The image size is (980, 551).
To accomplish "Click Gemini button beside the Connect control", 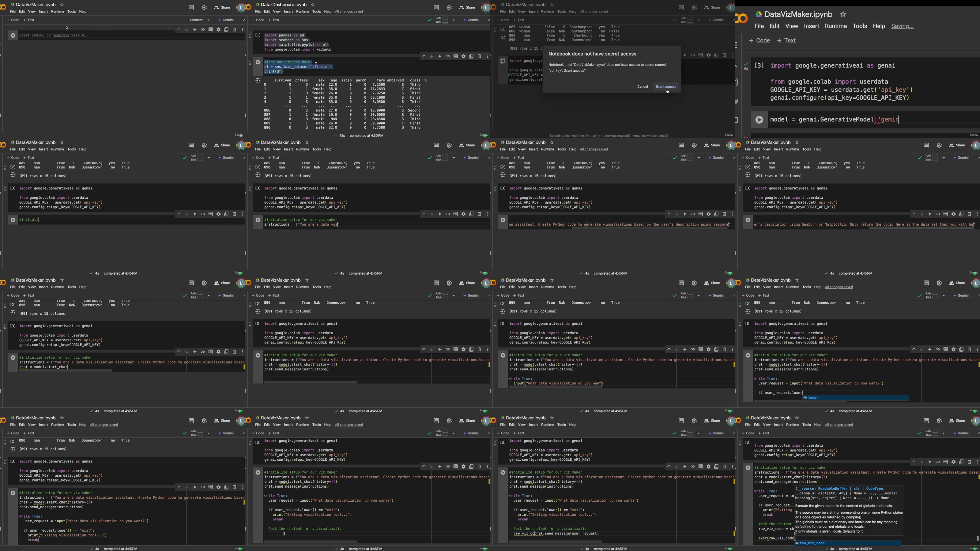I will click(226, 20).
